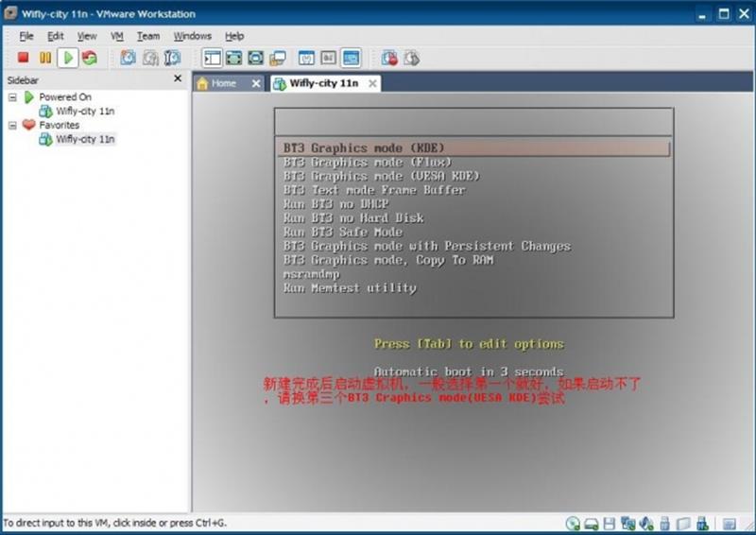Suspend the virtual machine with the pause icon
756x535 pixels.
[x=44, y=58]
